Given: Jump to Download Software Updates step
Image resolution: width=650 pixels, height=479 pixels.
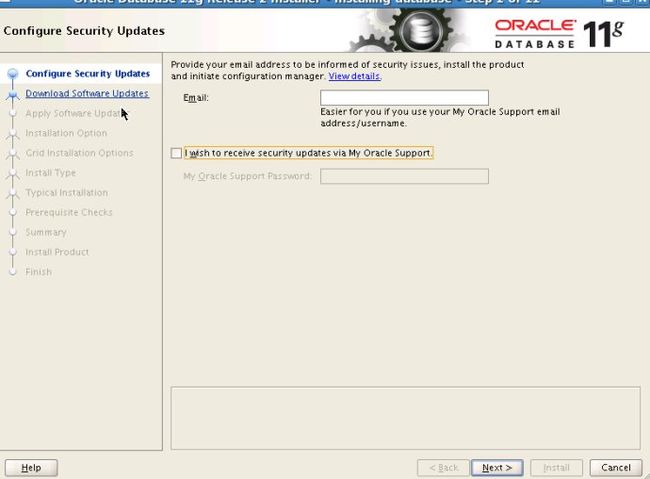Looking at the screenshot, I should [87, 93].
